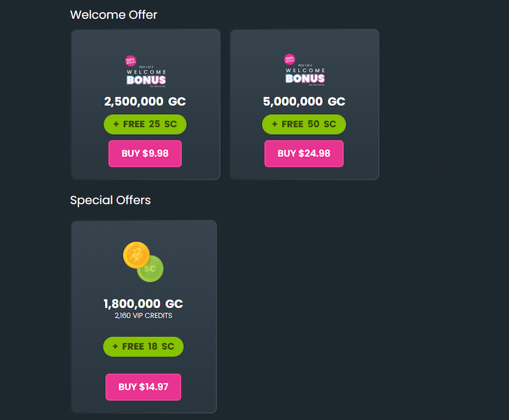
Task: Click the pink 100% bonus badge on first card
Action: pos(130,62)
